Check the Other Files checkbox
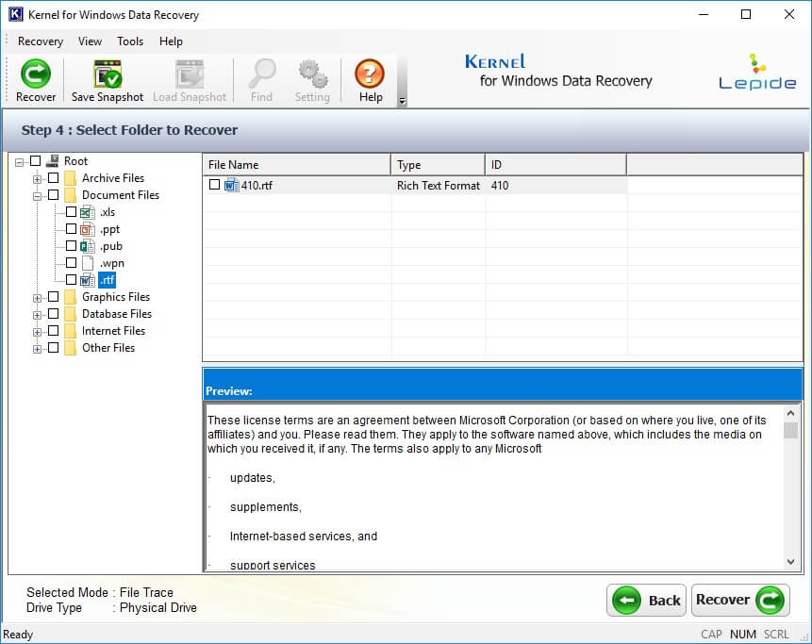 coord(54,348)
